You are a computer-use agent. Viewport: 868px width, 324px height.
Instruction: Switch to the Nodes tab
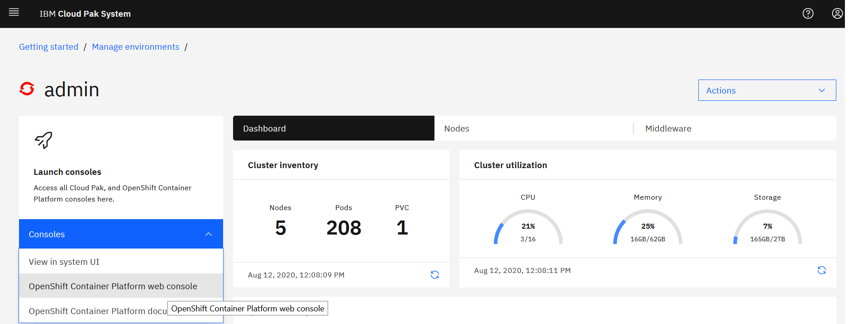pos(457,129)
